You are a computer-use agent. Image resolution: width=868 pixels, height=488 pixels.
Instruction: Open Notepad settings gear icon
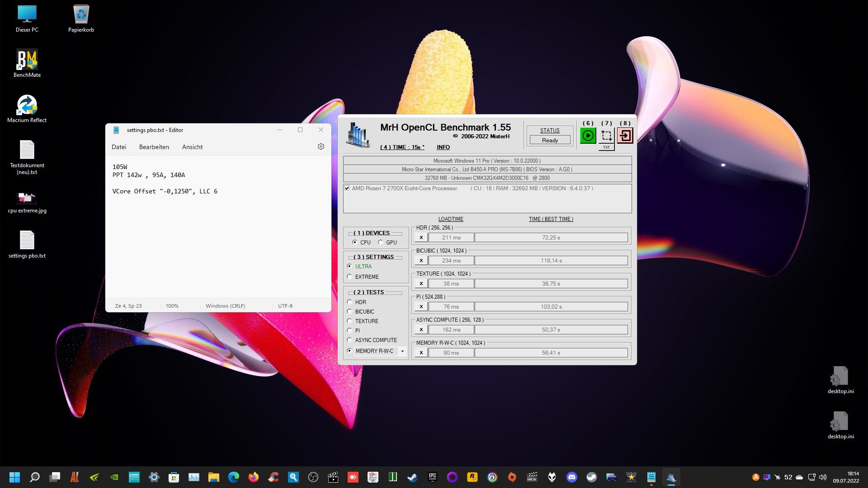point(321,147)
